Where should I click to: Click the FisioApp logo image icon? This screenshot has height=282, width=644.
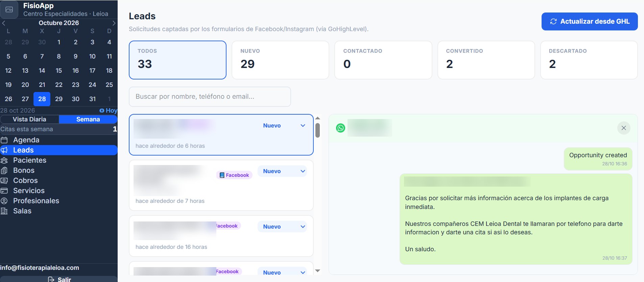click(9, 9)
